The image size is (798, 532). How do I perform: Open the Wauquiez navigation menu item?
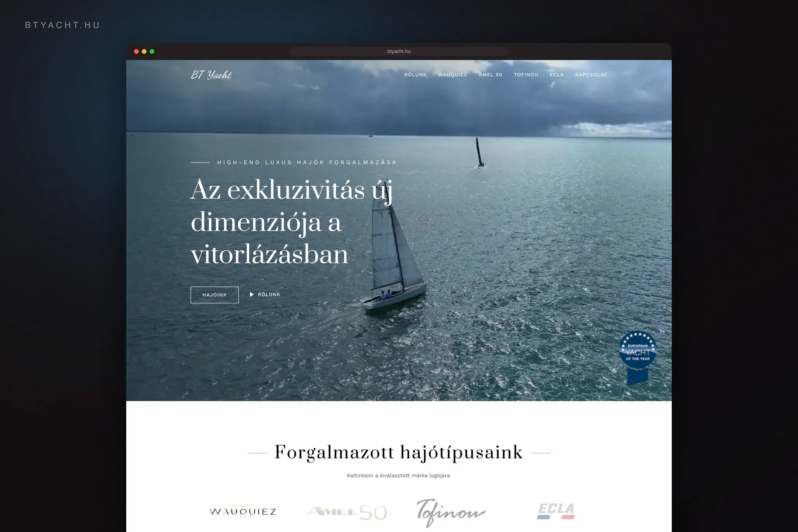452,75
